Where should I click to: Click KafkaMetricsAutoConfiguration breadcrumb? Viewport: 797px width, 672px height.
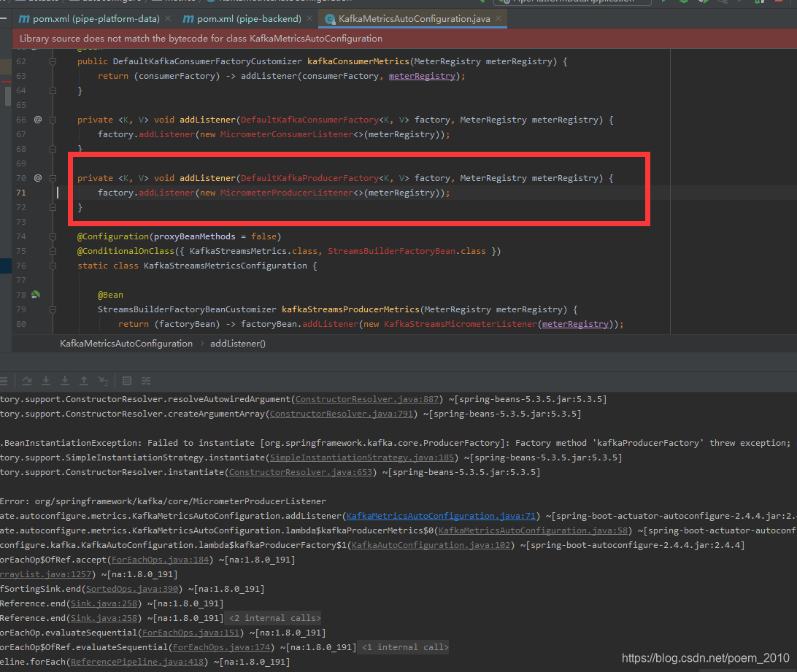(x=126, y=344)
